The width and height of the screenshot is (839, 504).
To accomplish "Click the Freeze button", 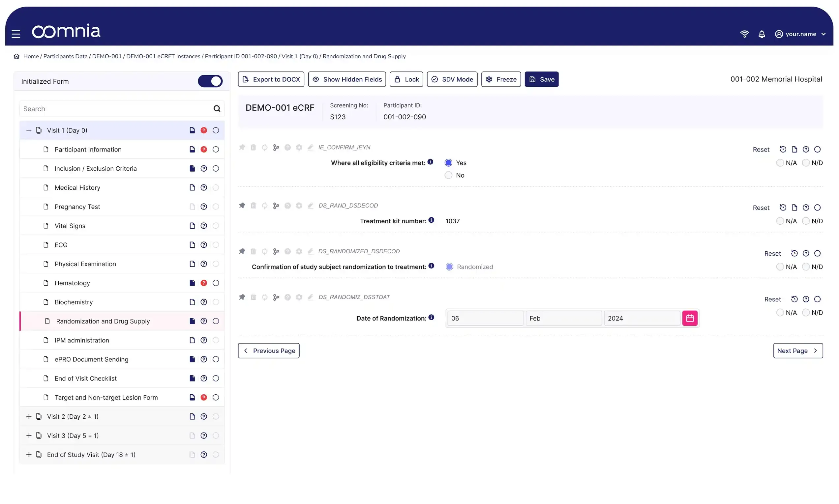I will pyautogui.click(x=501, y=79).
